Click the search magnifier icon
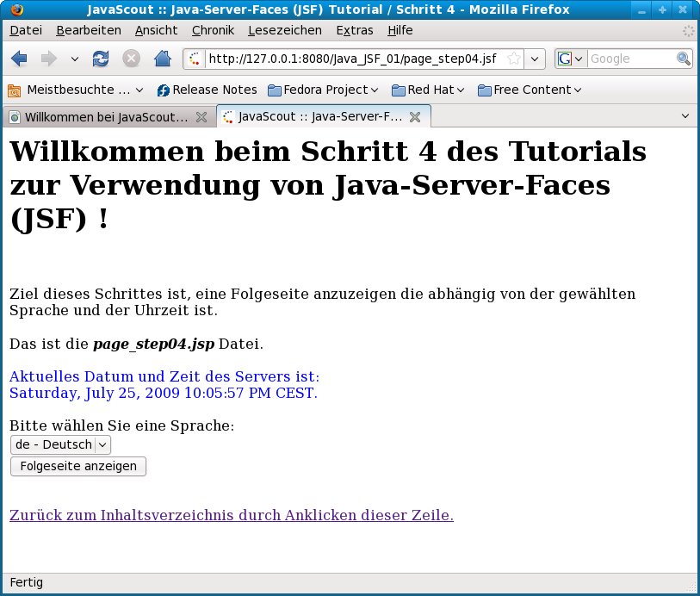Image resolution: width=700 pixels, height=596 pixels. click(x=684, y=59)
